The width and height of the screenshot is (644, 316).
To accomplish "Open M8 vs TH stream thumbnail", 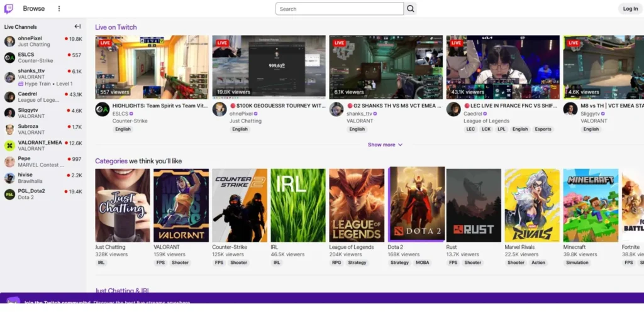I will point(604,67).
